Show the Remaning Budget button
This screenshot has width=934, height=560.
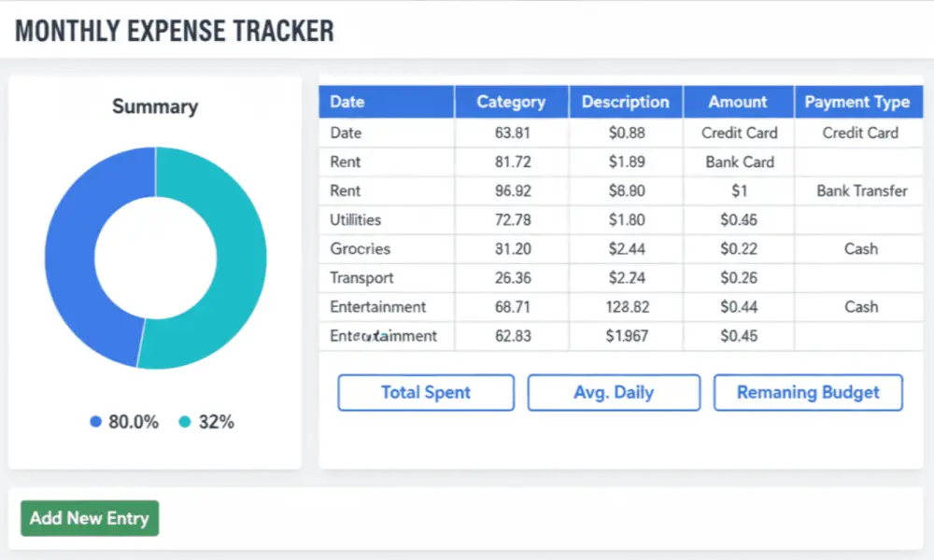tap(808, 393)
